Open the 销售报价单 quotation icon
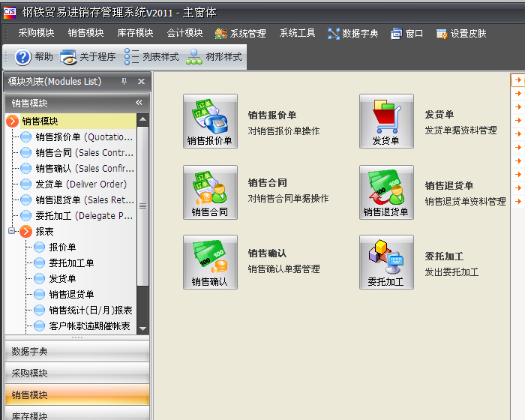The width and height of the screenshot is (525, 420). point(210,121)
